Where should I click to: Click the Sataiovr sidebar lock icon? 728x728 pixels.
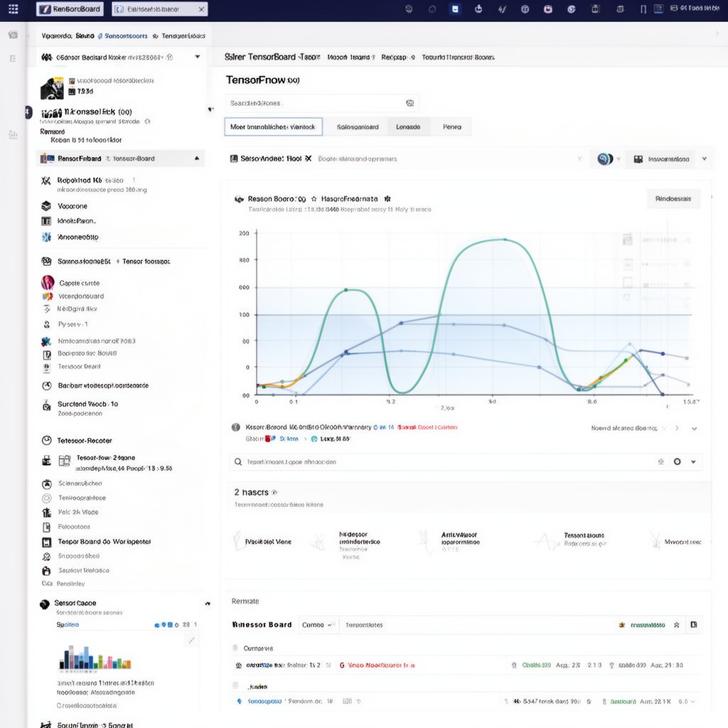(46, 571)
